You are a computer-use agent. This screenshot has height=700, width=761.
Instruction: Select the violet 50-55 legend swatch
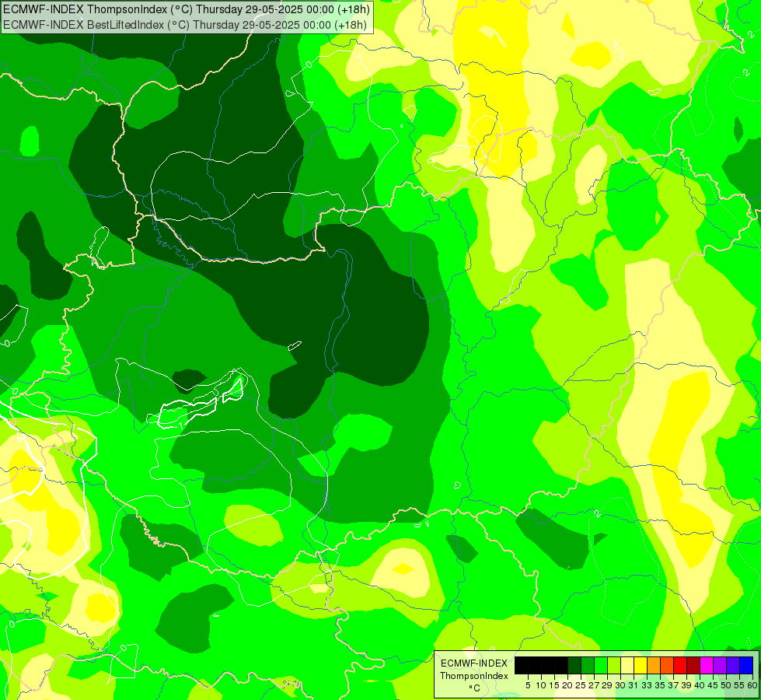point(733,665)
